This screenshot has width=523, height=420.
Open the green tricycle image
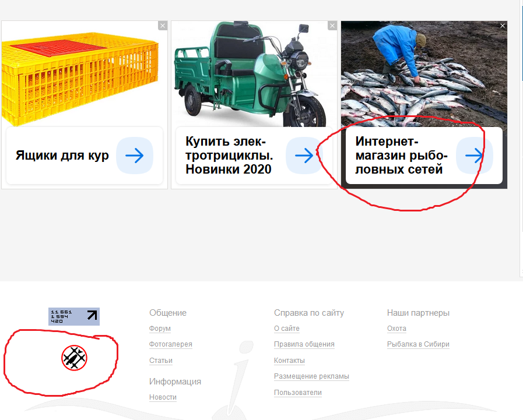[254, 73]
